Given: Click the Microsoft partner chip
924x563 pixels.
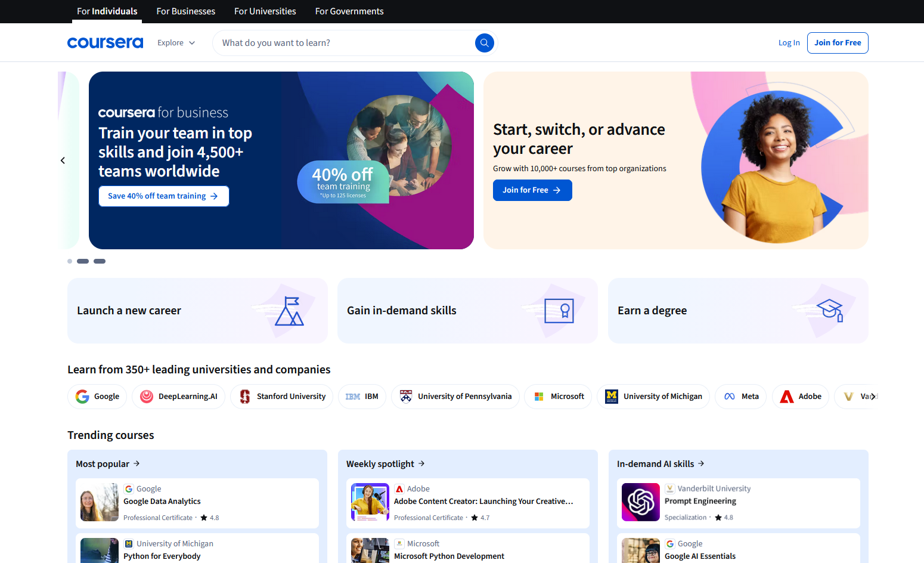Looking at the screenshot, I should (x=558, y=397).
